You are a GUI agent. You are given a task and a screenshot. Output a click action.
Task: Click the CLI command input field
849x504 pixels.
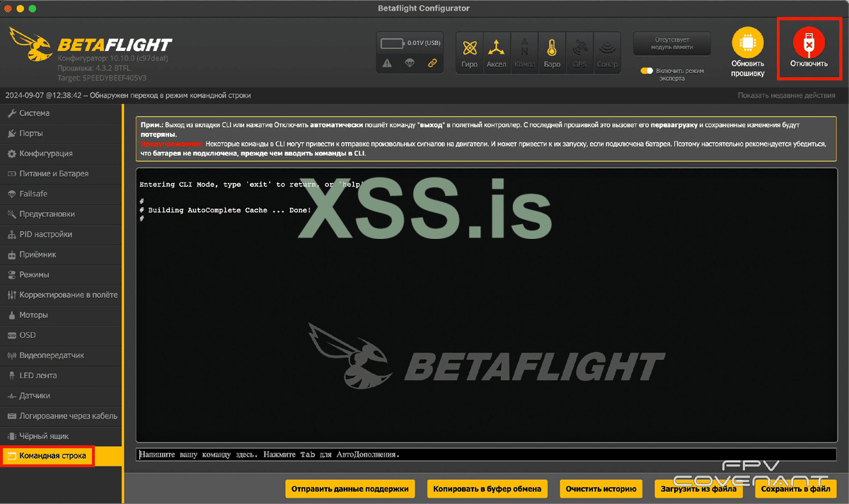pos(487,455)
